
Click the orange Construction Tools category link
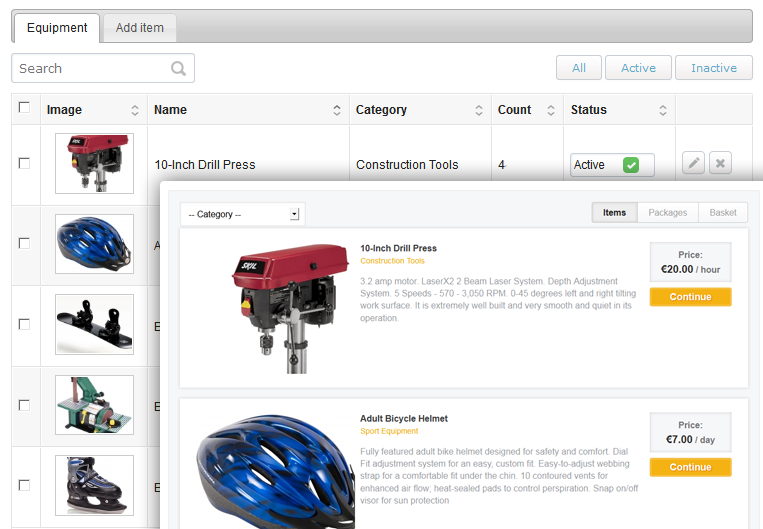(x=392, y=261)
